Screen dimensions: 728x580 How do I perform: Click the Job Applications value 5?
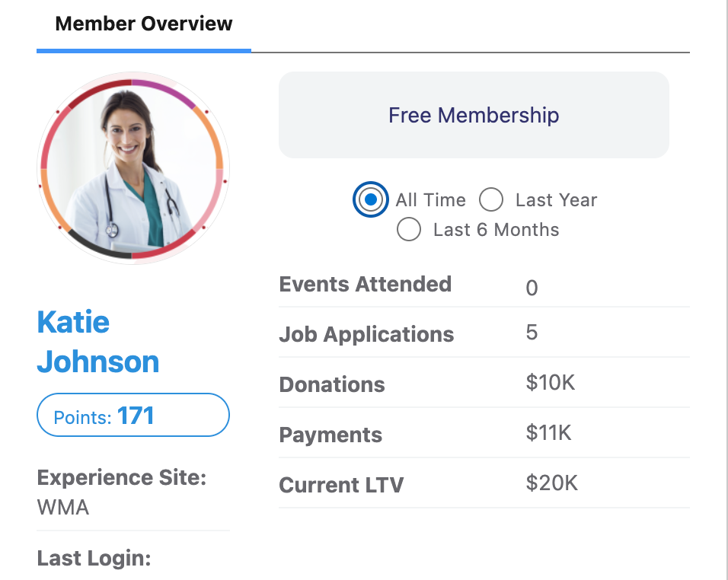(x=532, y=333)
